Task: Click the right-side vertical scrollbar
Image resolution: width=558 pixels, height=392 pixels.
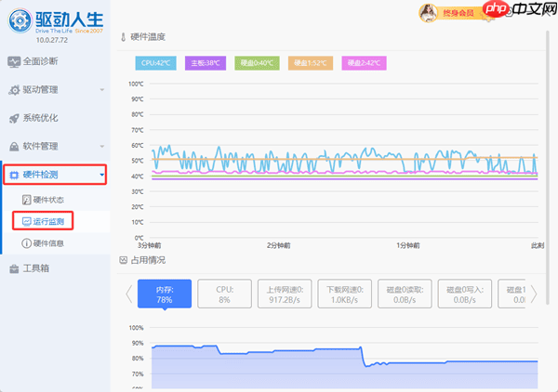Action: tap(548, 167)
